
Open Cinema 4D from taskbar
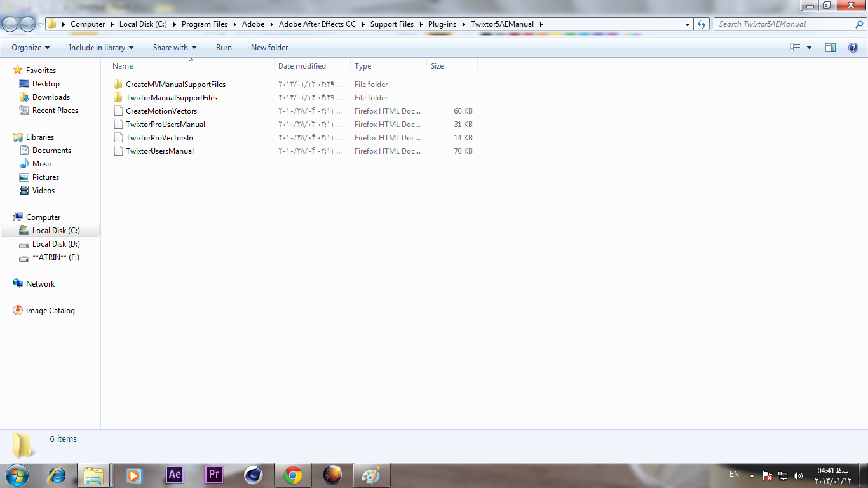point(254,475)
